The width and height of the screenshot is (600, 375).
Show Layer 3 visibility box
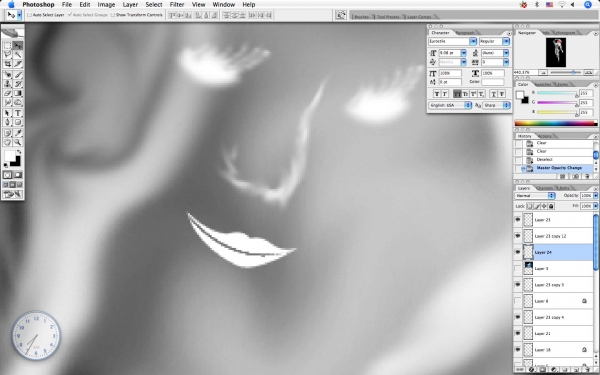tap(518, 268)
